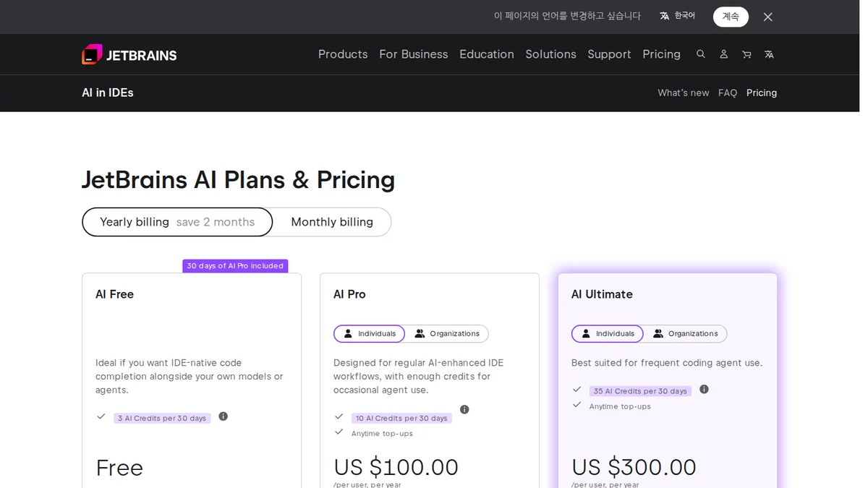
Task: Show info for 3 AI Credits
Action: click(224, 416)
